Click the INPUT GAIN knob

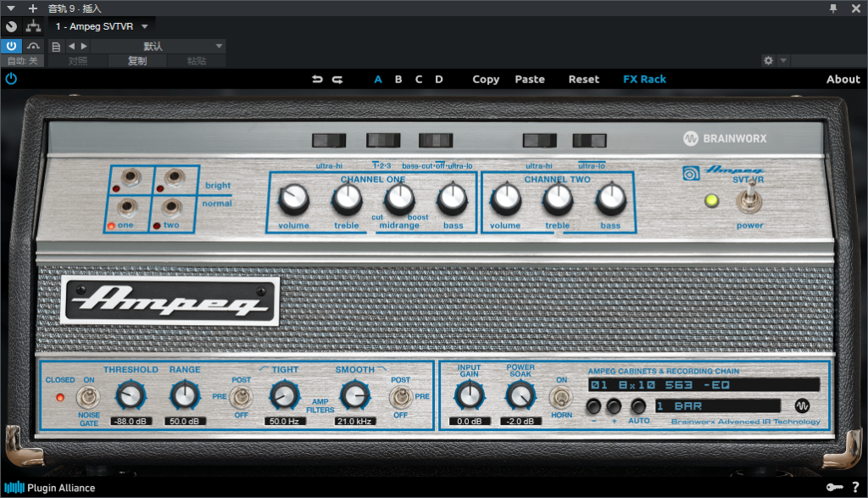tap(470, 396)
